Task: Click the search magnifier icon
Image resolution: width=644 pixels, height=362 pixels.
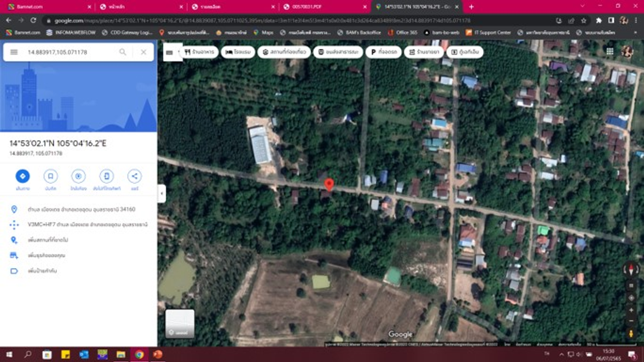Action: pyautogui.click(x=123, y=52)
